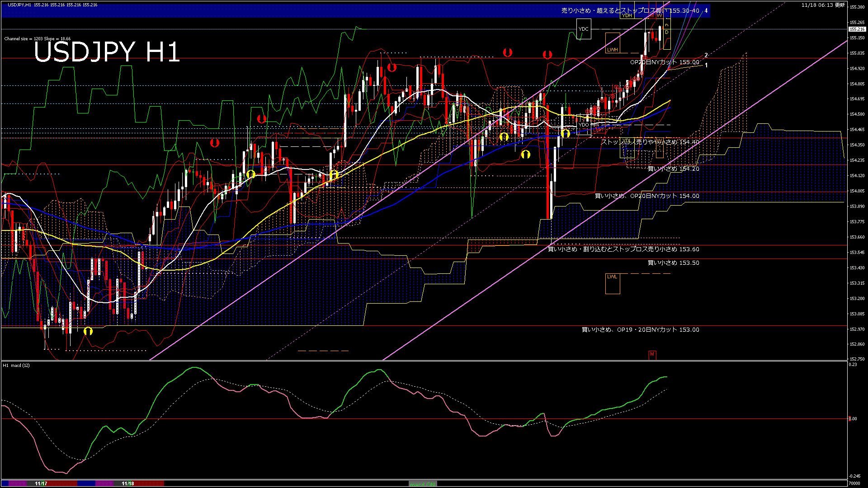Click the yellow up-arrow near 153.00 line
868x488 pixels.
point(88,331)
